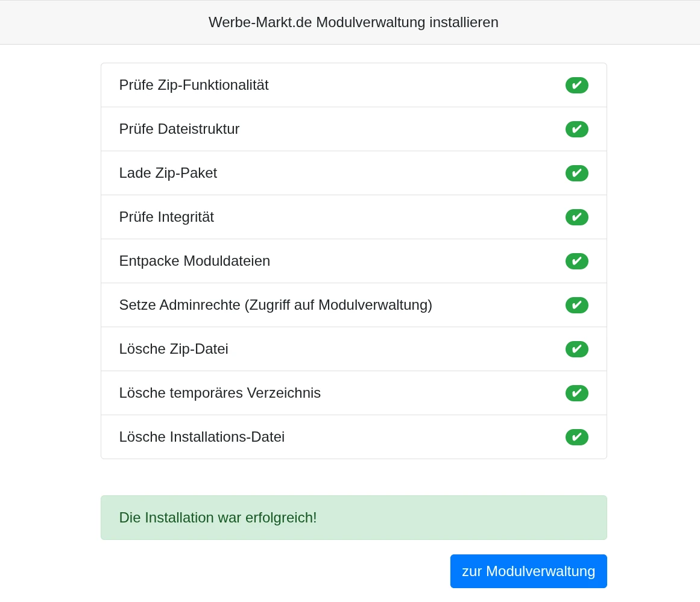Click the Entpacke Moduldateien step text

pos(194,261)
